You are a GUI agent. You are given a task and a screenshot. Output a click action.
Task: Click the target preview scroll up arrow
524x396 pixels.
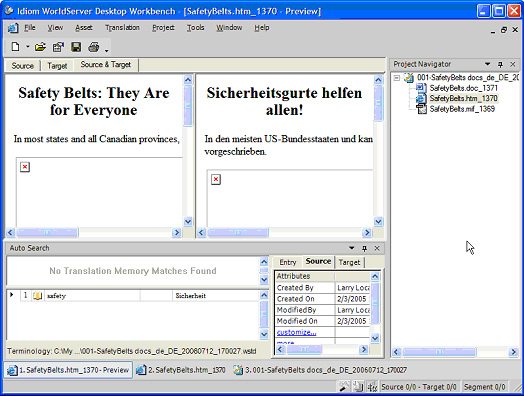pyautogui.click(x=378, y=80)
